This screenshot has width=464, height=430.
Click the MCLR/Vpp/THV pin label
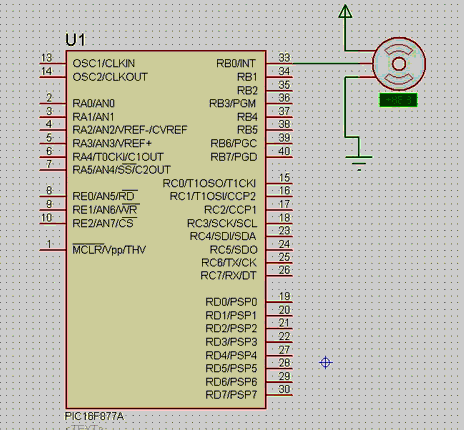109,249
